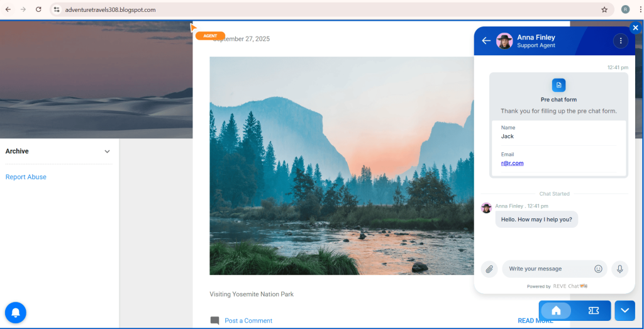Viewport: 644px width, 329px height.
Task: Click the r@r.com email link
Action: [512, 163]
